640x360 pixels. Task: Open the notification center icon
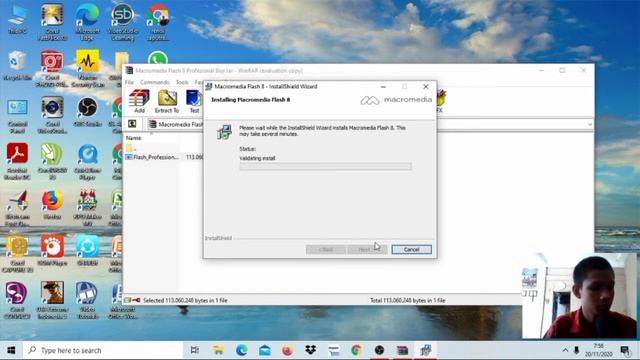pyautogui.click(x=625, y=350)
